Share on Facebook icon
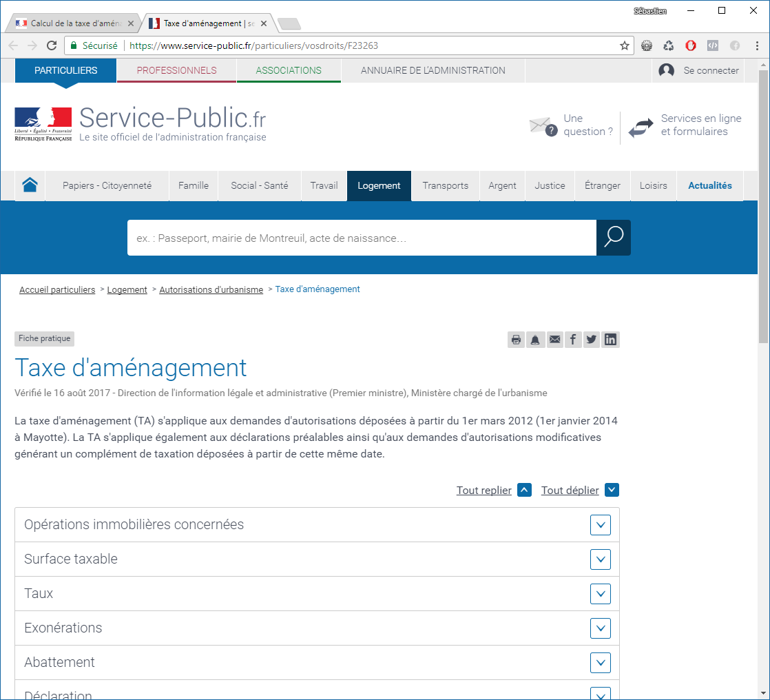770x700 pixels. [x=573, y=339]
